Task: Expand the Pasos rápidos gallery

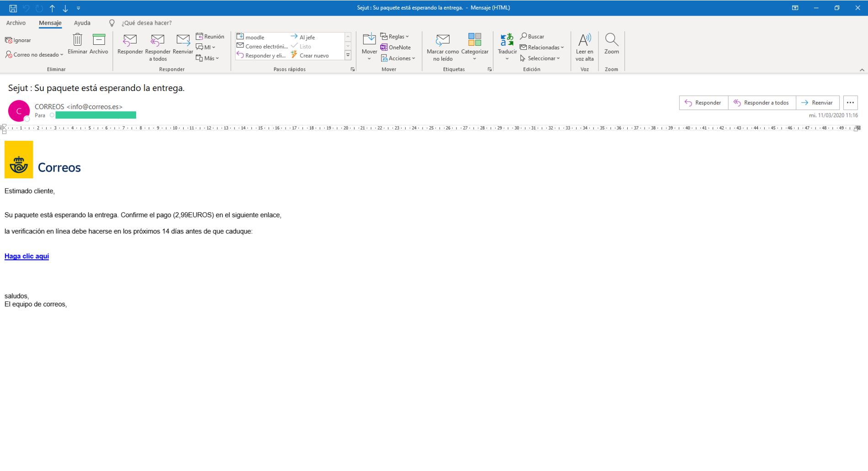Action: (x=348, y=55)
